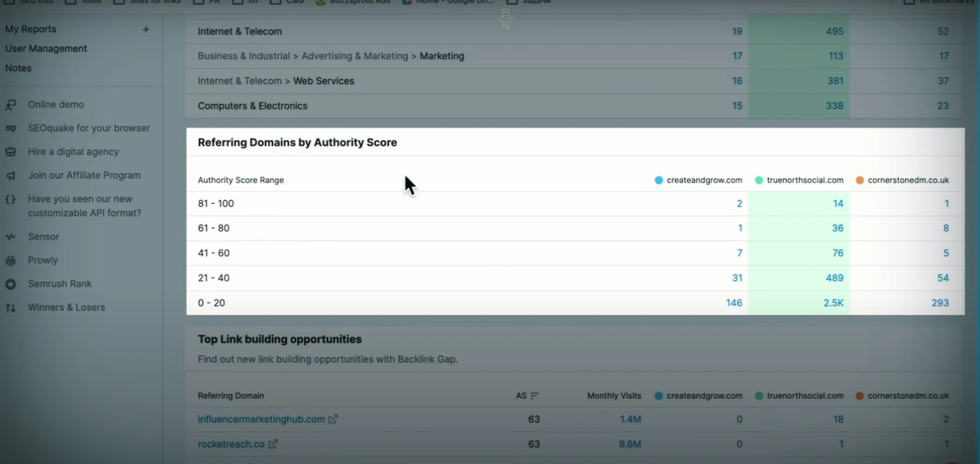
Task: Open Join our Affiliate Program
Action: click(84, 175)
